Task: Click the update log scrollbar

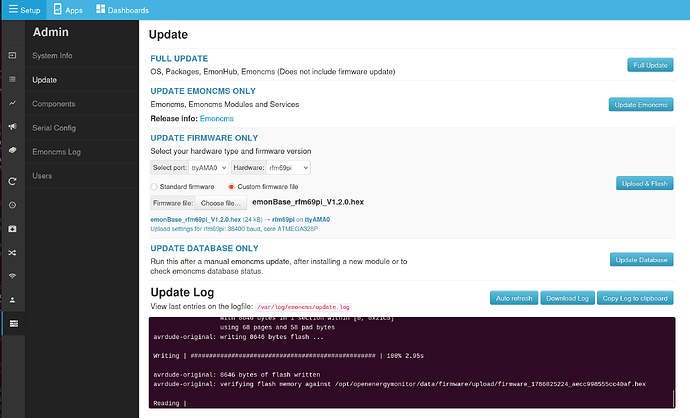Action: [673, 399]
